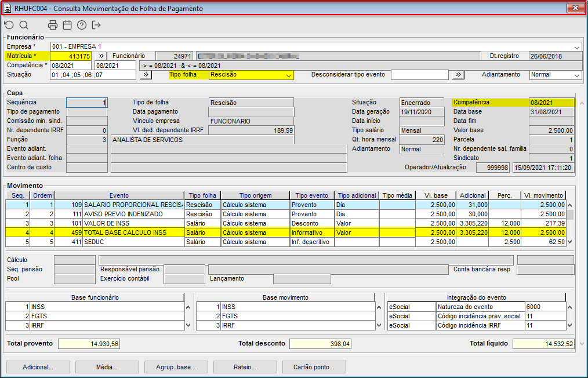
Task: Expand the Empresa dropdown
Action: tap(577, 47)
